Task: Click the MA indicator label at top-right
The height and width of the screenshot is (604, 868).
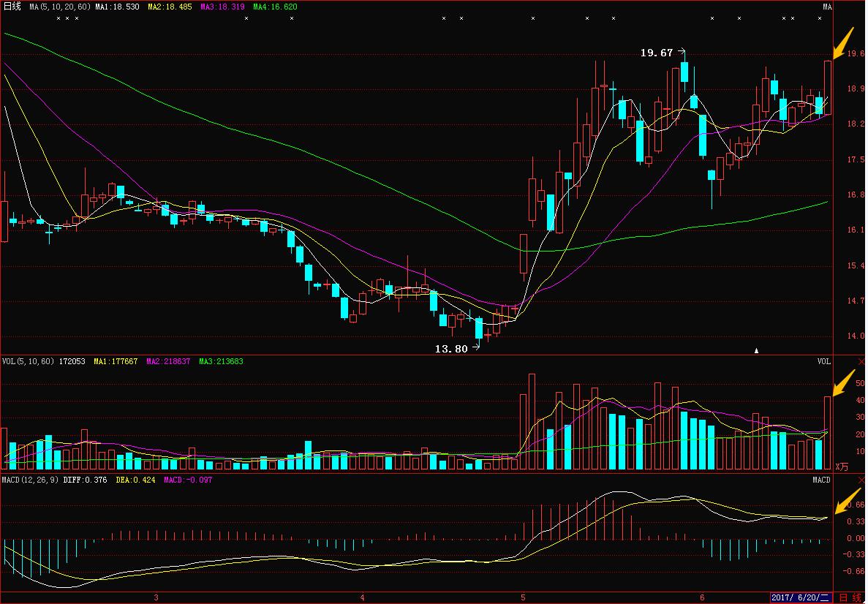Action: click(x=827, y=7)
